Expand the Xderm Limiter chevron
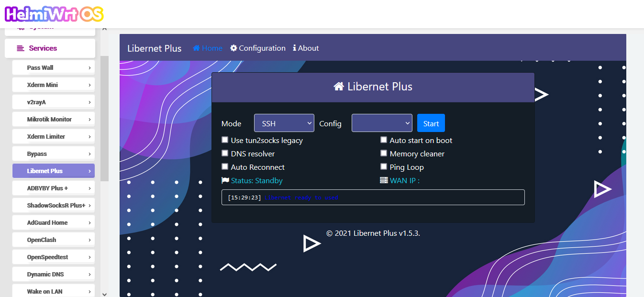Image resolution: width=644 pixels, height=297 pixels. (89, 137)
